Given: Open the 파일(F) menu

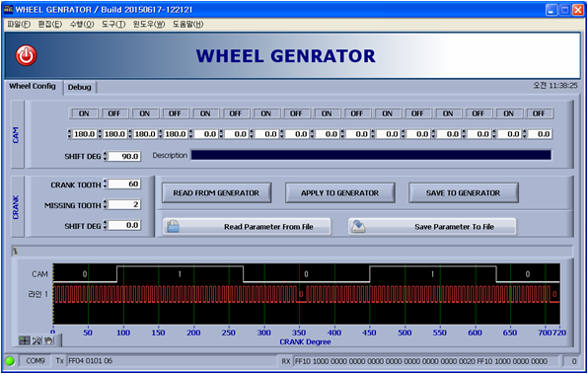Looking at the screenshot, I should [x=19, y=25].
